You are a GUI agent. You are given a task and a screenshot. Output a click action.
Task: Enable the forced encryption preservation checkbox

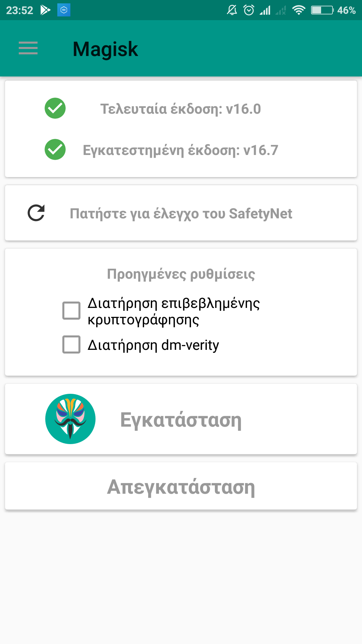71,311
